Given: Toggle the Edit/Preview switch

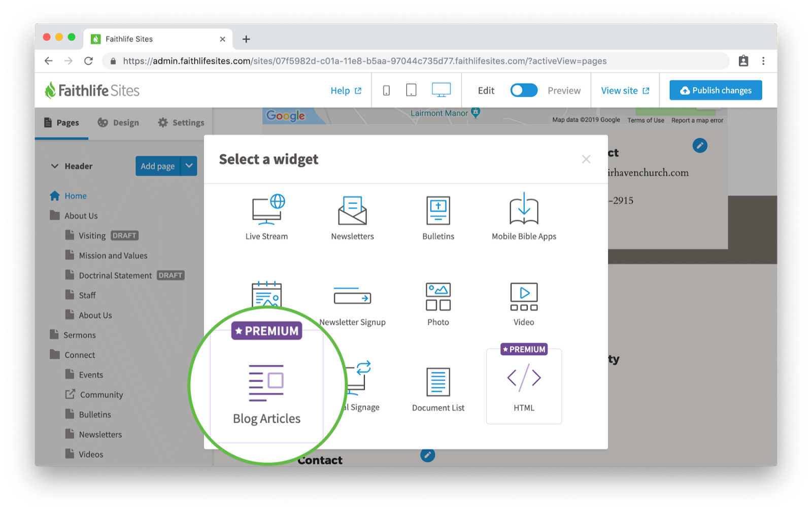Looking at the screenshot, I should click(524, 90).
